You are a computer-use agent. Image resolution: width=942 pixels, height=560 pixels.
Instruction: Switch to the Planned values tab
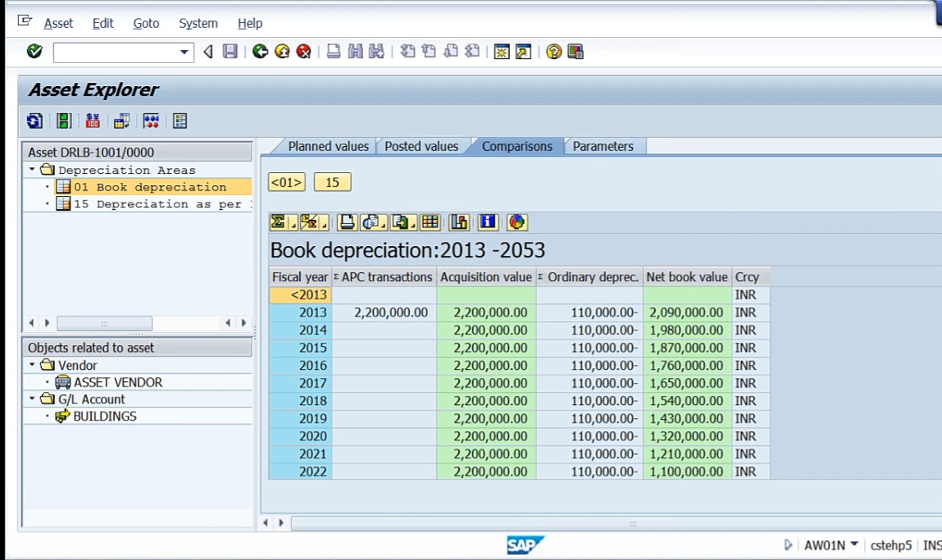(328, 147)
